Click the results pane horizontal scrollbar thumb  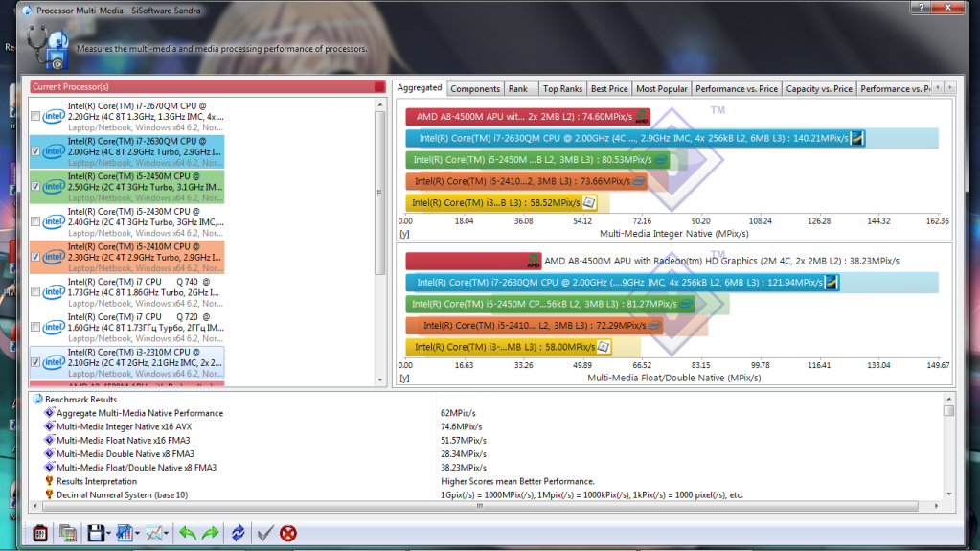tap(479, 506)
